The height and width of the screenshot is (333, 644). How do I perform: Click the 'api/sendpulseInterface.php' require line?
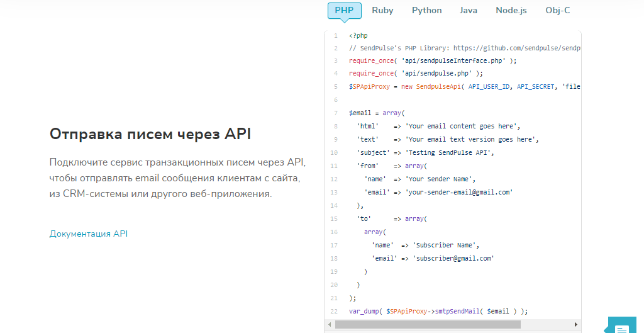tap(433, 61)
